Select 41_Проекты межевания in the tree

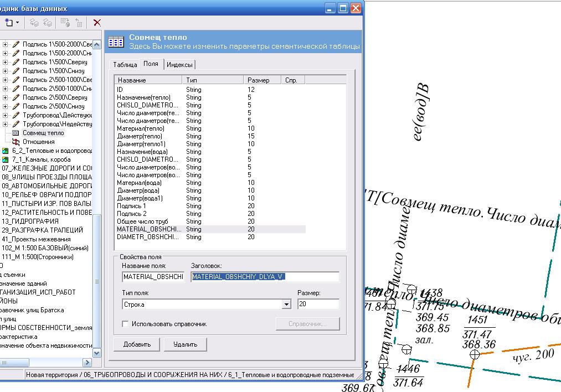point(36,239)
